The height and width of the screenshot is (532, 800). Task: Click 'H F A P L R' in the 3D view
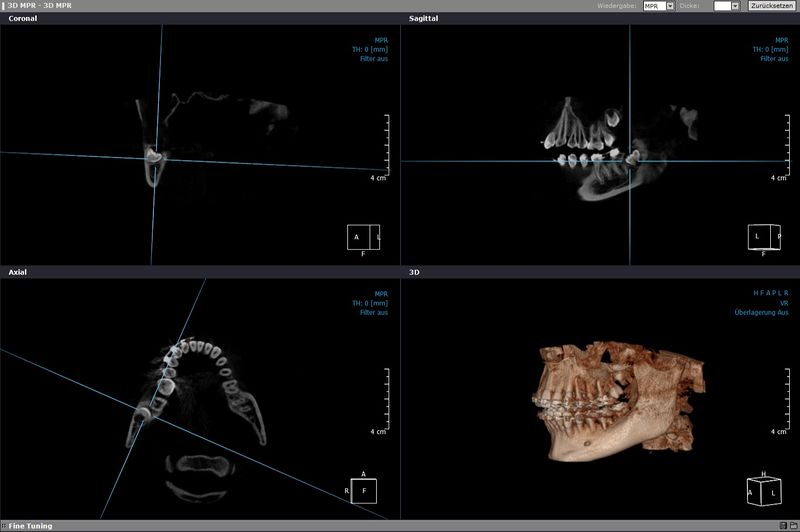click(771, 293)
